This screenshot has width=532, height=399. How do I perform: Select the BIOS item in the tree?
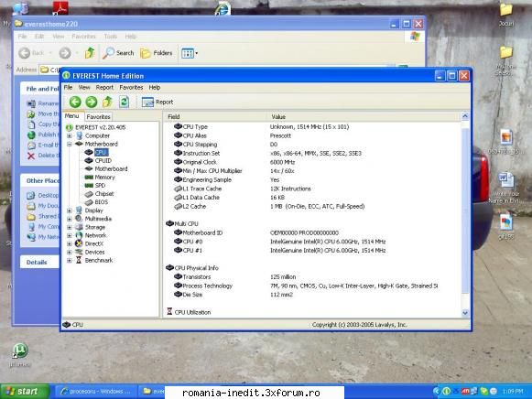[101, 202]
